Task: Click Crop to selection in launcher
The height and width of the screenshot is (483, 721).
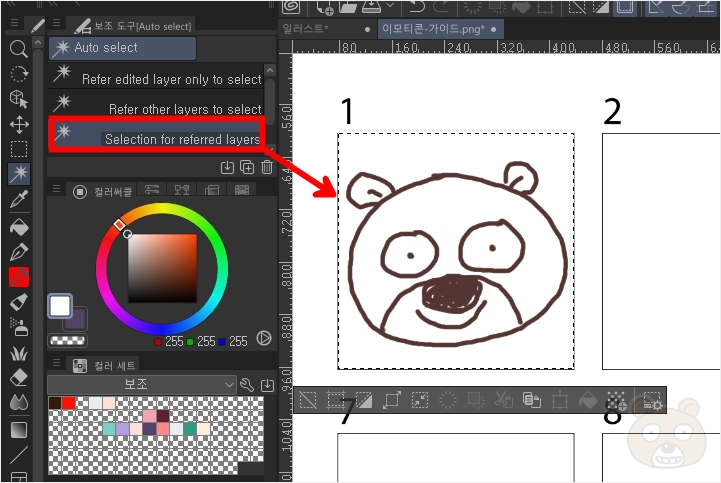Action: point(336,400)
